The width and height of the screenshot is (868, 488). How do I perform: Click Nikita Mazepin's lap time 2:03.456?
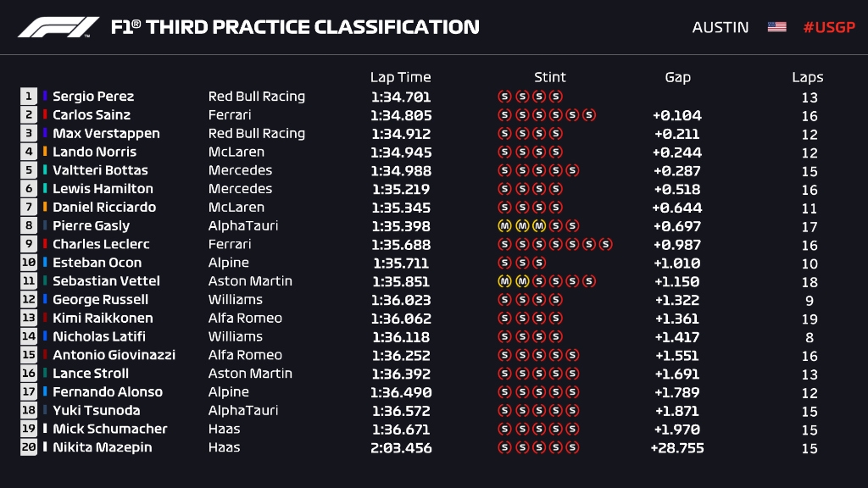[x=401, y=447]
